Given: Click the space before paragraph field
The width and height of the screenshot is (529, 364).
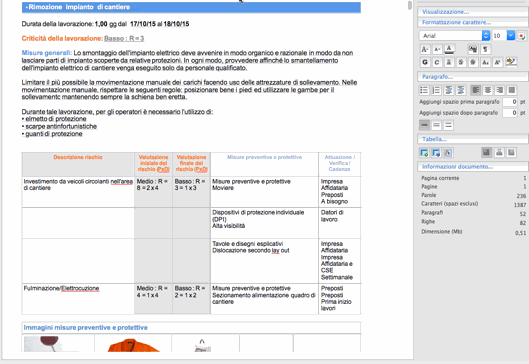Looking at the screenshot, I should pos(510,102).
